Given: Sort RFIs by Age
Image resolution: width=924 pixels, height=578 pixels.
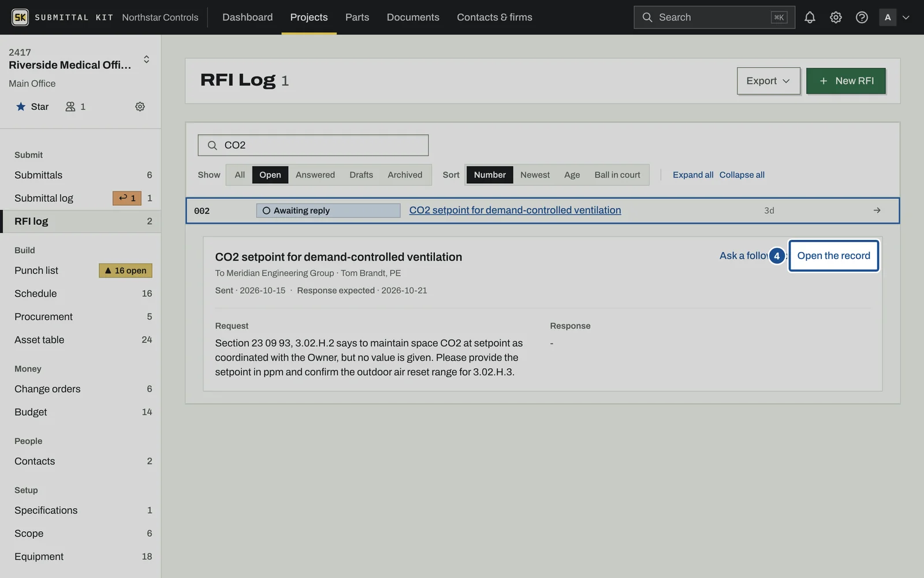Looking at the screenshot, I should pos(572,175).
